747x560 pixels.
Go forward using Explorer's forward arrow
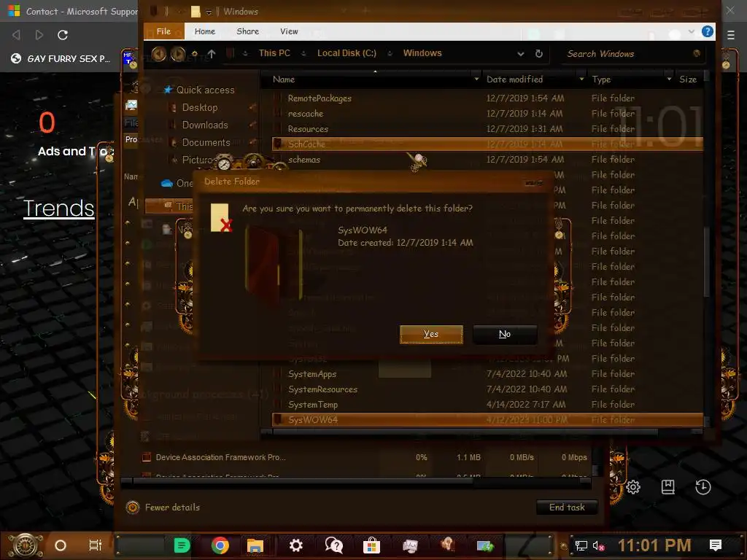point(178,54)
